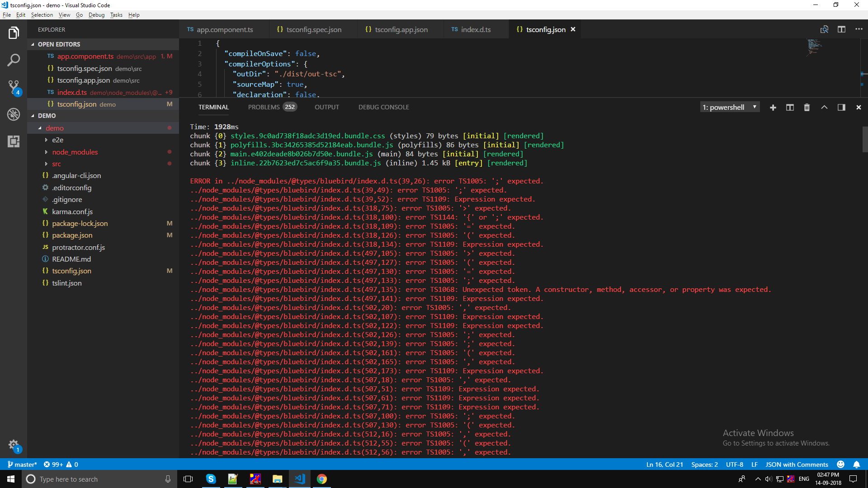Open the Debug view icon
The width and height of the screenshot is (868, 488).
pos(14,114)
